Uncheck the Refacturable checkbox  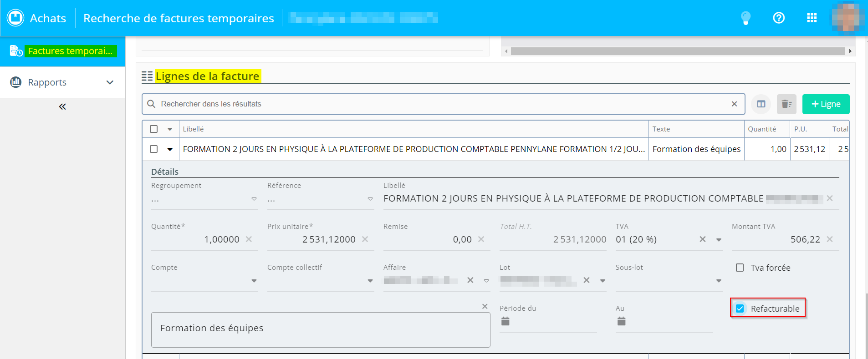tap(740, 308)
